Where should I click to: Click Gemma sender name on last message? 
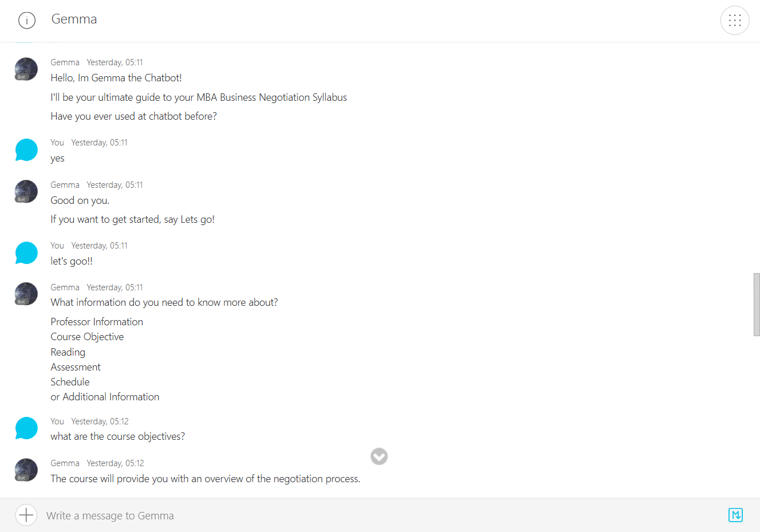(x=65, y=463)
